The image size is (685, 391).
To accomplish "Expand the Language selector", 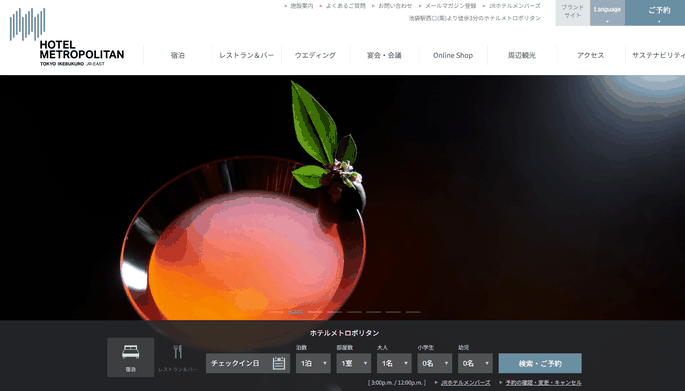I will [x=607, y=13].
